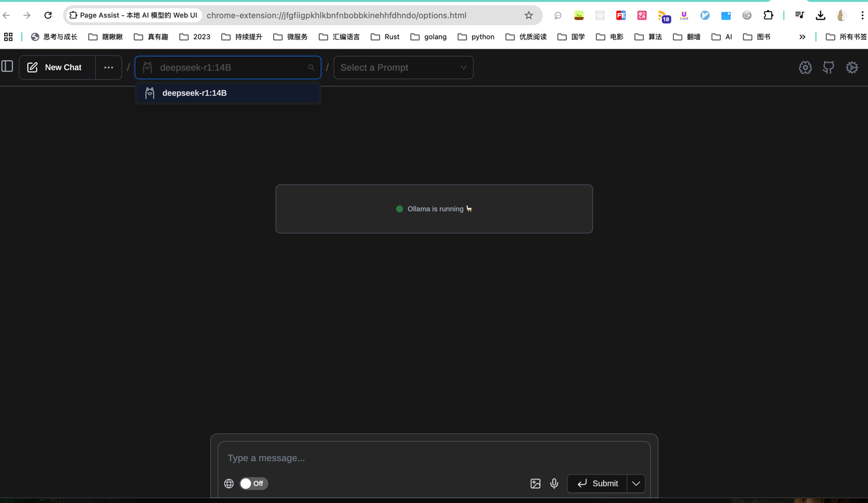
Task: Click the search magnifier in model box
Action: tap(311, 68)
